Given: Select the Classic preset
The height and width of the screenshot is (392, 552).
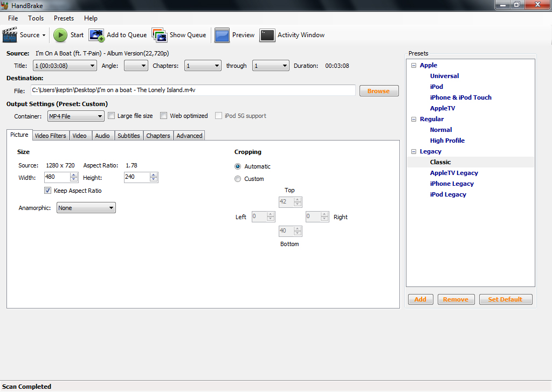Looking at the screenshot, I should (440, 162).
